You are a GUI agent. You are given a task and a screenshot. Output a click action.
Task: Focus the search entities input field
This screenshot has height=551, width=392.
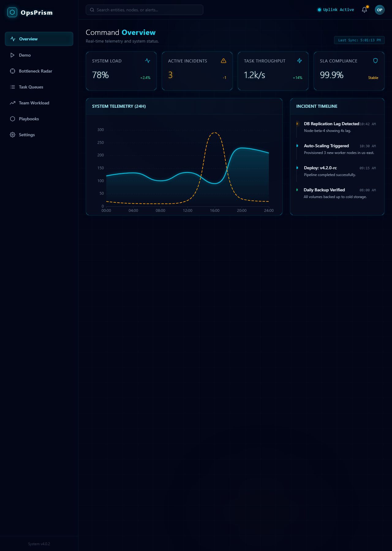pyautogui.click(x=145, y=10)
